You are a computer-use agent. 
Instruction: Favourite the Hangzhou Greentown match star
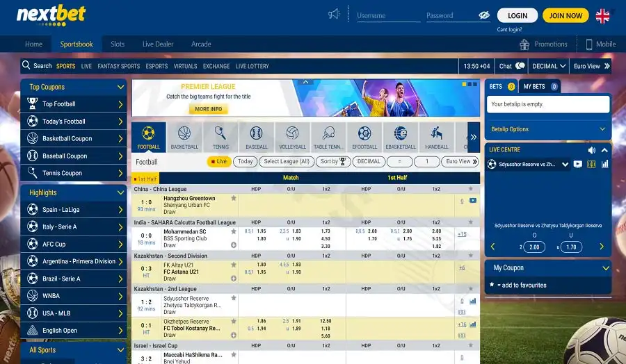[x=234, y=198]
